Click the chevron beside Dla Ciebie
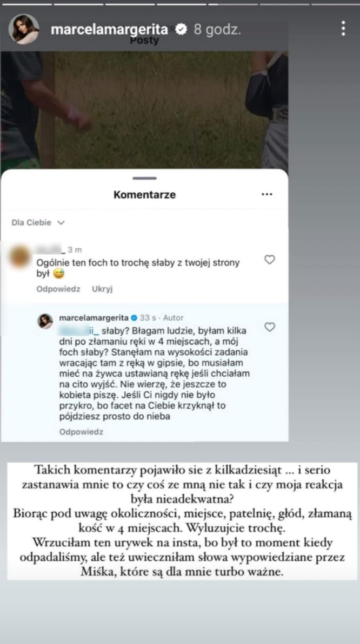The width and height of the screenshot is (360, 644). click(x=61, y=222)
